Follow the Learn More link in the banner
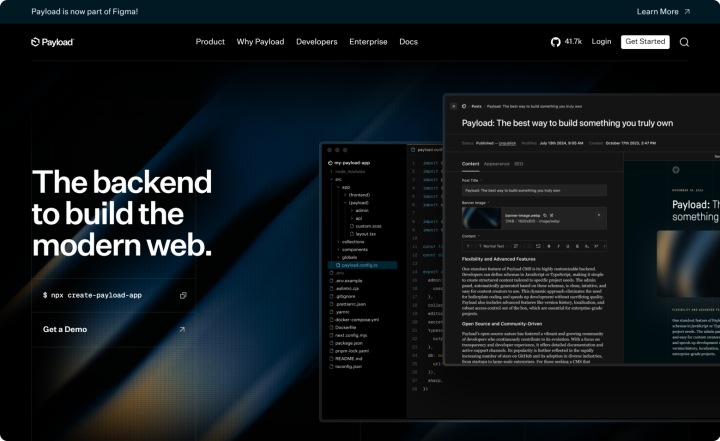 [x=657, y=12]
